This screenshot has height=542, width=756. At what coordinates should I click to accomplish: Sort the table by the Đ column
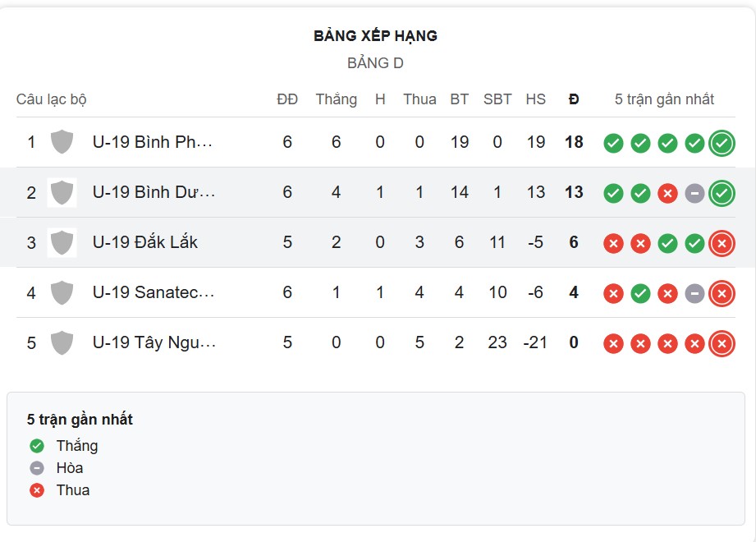574,99
